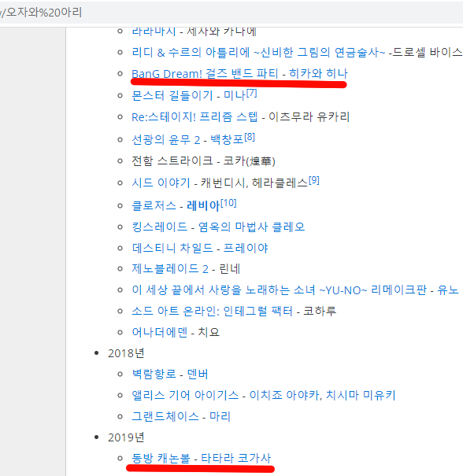Open the 벽람항로 link

click(x=154, y=375)
